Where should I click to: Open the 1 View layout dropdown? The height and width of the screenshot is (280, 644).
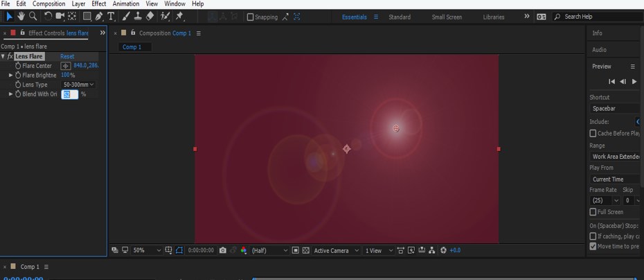coord(379,250)
